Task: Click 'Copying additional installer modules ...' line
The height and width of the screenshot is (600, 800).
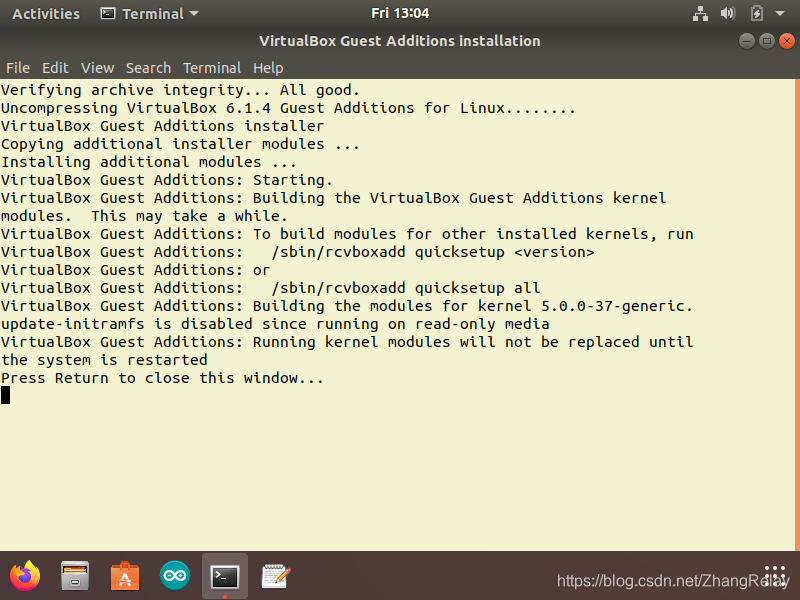Action: (x=180, y=144)
